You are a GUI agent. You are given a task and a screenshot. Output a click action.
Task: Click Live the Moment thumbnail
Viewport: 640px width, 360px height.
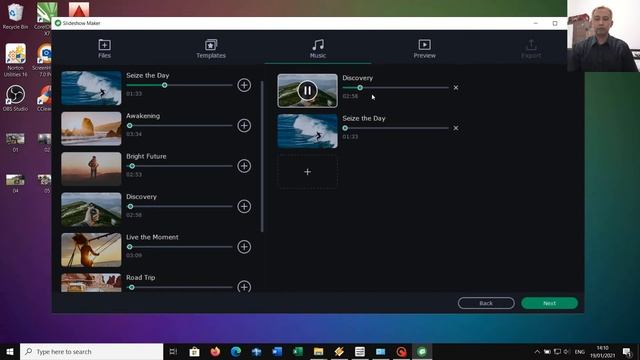tap(91, 250)
